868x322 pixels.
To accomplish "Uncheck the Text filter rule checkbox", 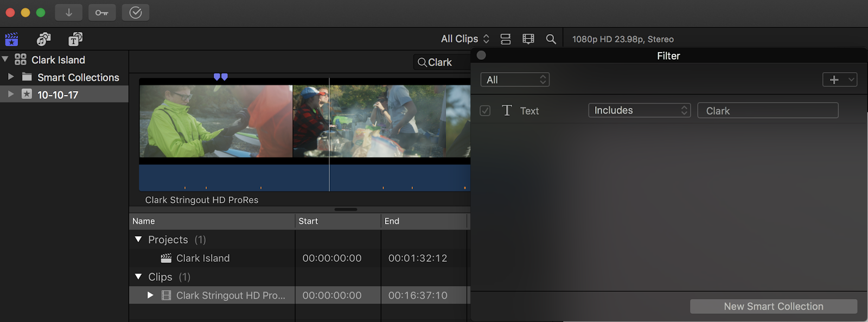I will [x=485, y=111].
